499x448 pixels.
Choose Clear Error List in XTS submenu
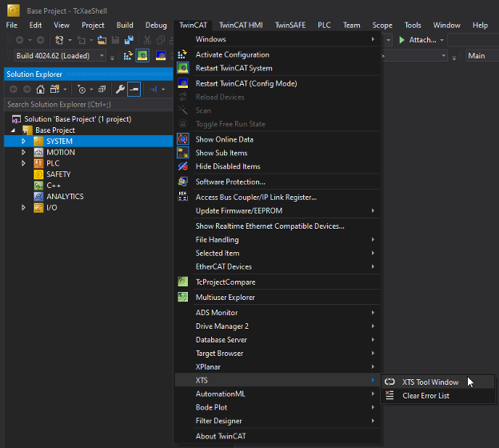437,395
